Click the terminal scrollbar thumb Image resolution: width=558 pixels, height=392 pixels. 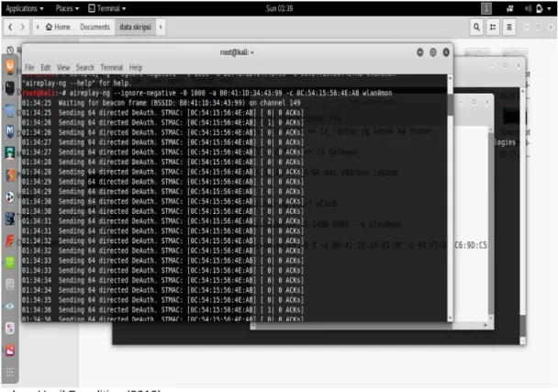(451, 105)
